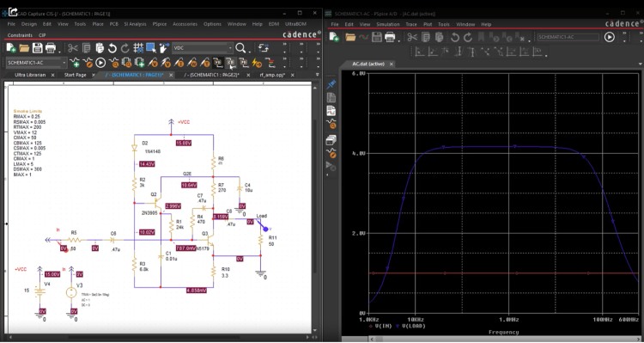Create new simulation profile icon
Image resolution: width=644 pixels, height=343 pixels.
pos(75,63)
